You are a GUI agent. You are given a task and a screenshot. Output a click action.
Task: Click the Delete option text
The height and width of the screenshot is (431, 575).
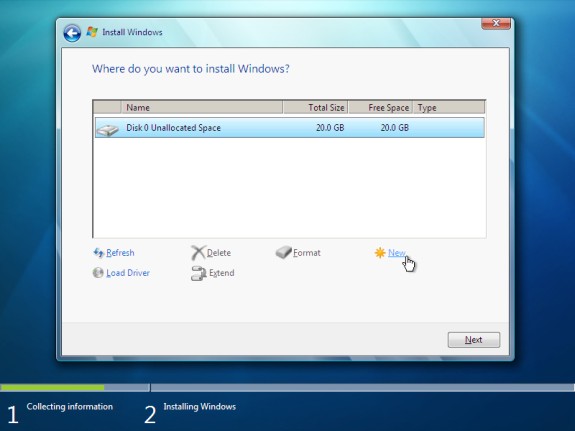coord(219,253)
